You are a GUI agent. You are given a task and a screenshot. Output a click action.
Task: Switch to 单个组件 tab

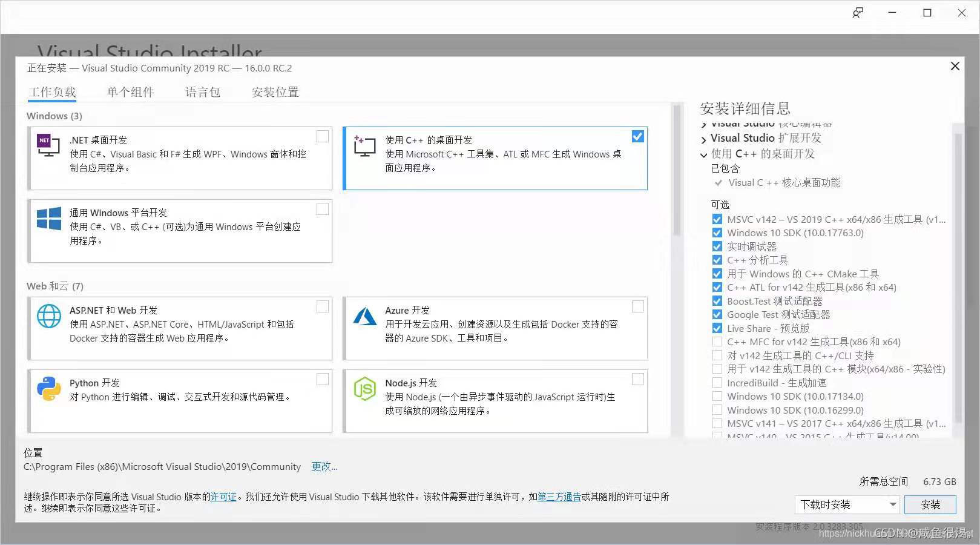130,92
